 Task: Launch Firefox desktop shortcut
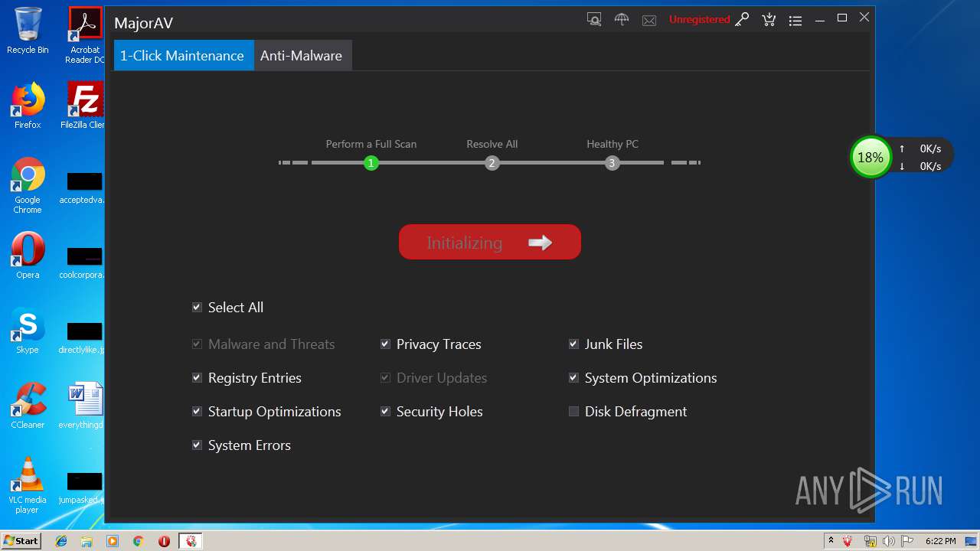tap(28, 106)
